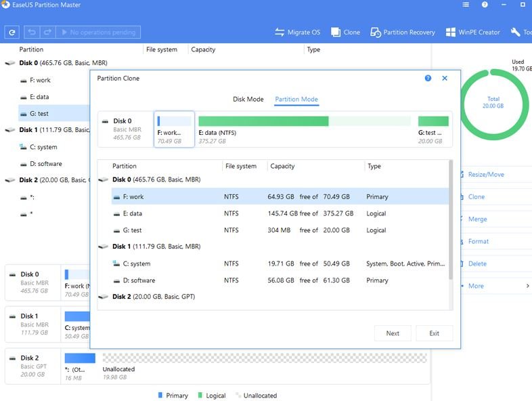Select D: software row in dialog partition list
Screen dimensions: 532x401
pos(280,280)
